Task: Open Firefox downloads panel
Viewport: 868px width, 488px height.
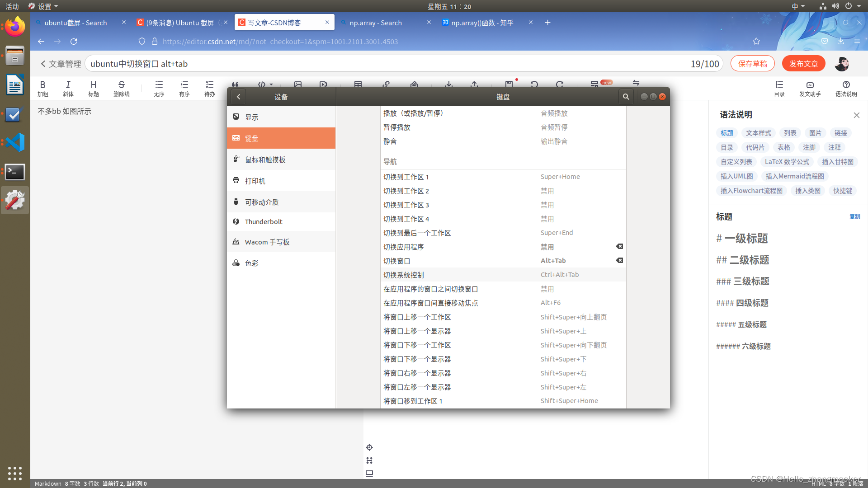Action: click(x=840, y=41)
